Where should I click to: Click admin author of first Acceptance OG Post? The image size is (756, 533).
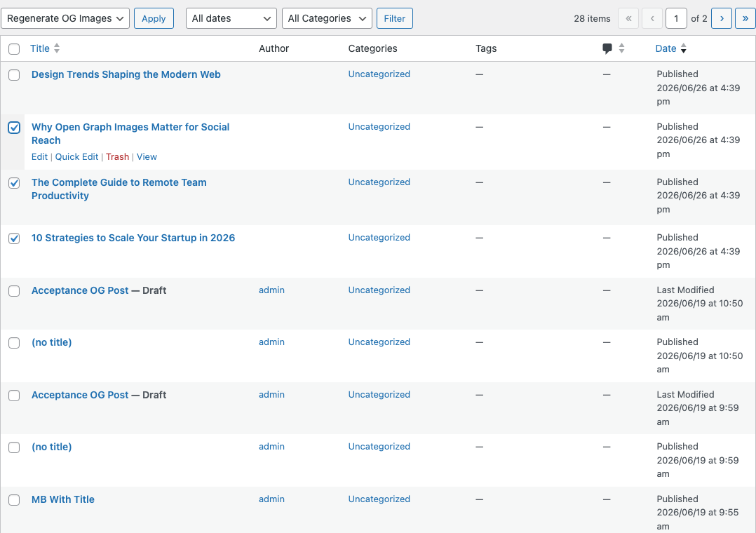click(271, 290)
